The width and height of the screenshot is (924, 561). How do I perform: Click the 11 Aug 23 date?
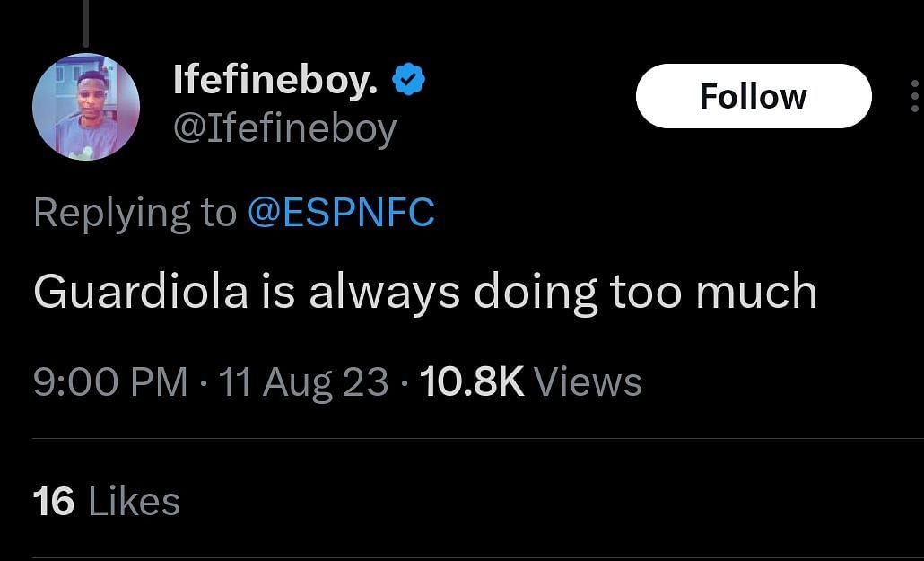pyautogui.click(x=303, y=381)
